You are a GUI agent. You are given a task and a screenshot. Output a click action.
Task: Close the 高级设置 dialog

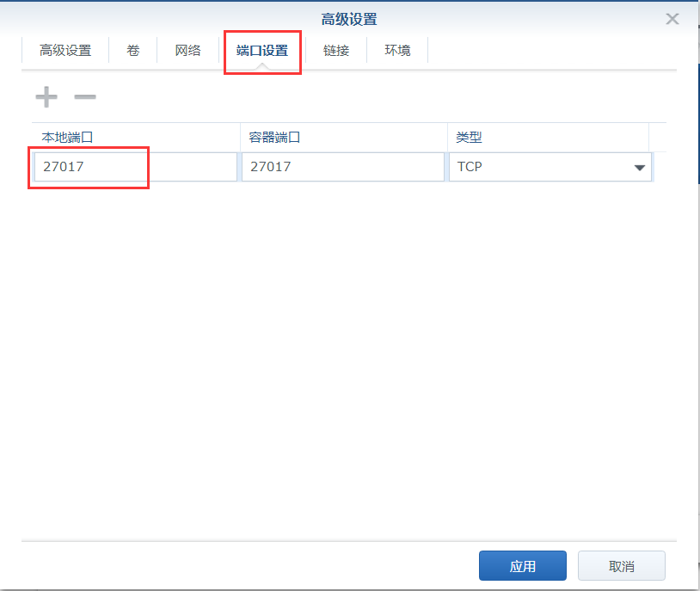pos(672,18)
